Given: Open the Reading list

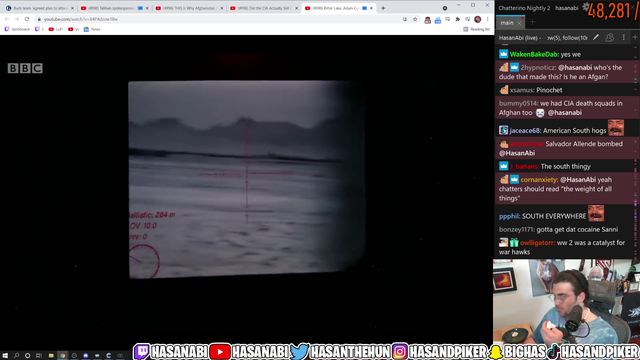Looking at the screenshot, I should point(476,29).
